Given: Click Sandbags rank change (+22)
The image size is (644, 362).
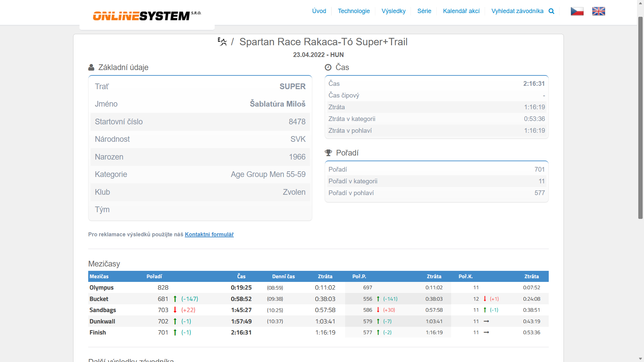Looking at the screenshot, I should [x=188, y=310].
